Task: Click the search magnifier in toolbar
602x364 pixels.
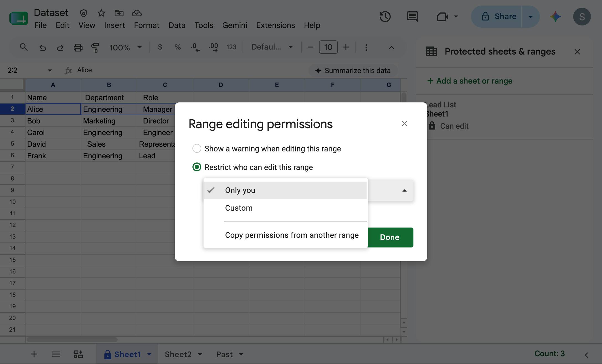Action: 24,47
